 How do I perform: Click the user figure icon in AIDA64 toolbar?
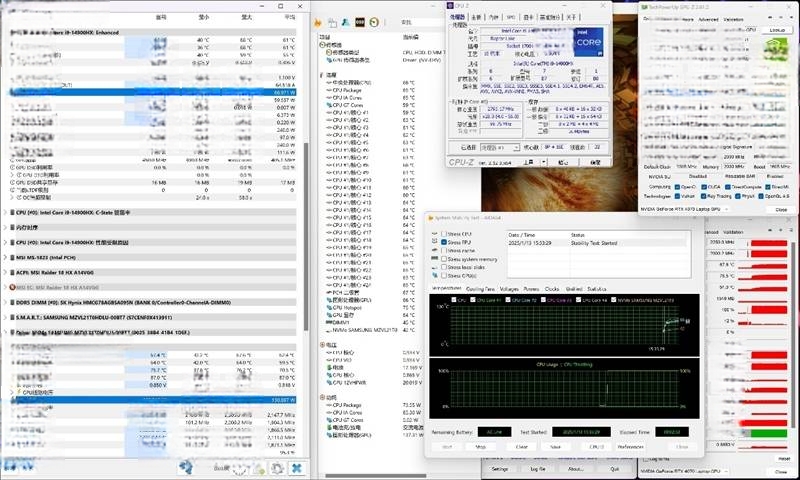[x=345, y=22]
